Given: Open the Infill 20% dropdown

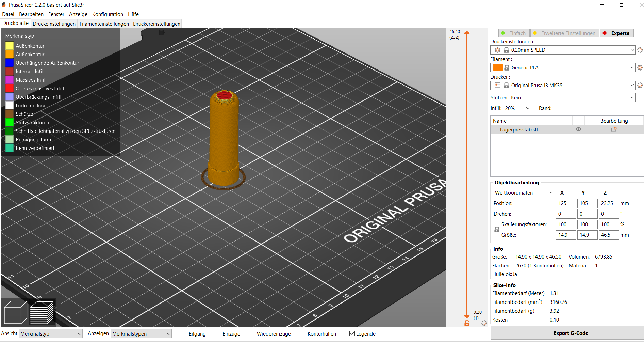Looking at the screenshot, I should 517,108.
